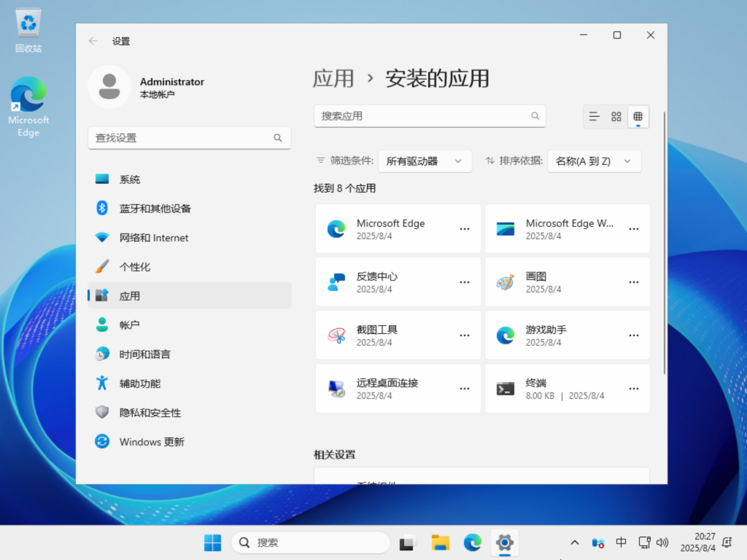Open 网络和 Internet settings category
This screenshot has height=560, width=747.
click(190, 238)
